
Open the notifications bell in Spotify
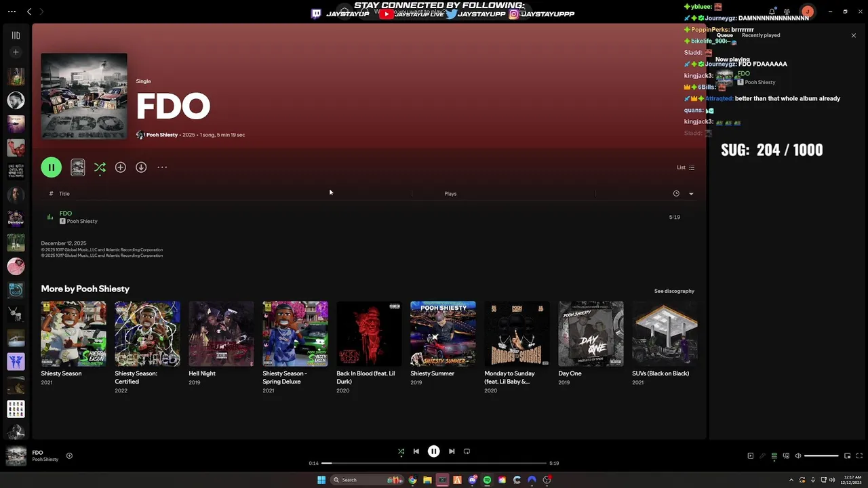coord(772,12)
